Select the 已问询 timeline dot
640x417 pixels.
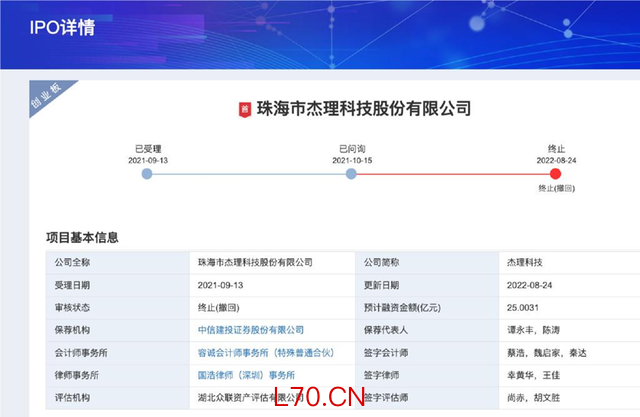(x=351, y=174)
